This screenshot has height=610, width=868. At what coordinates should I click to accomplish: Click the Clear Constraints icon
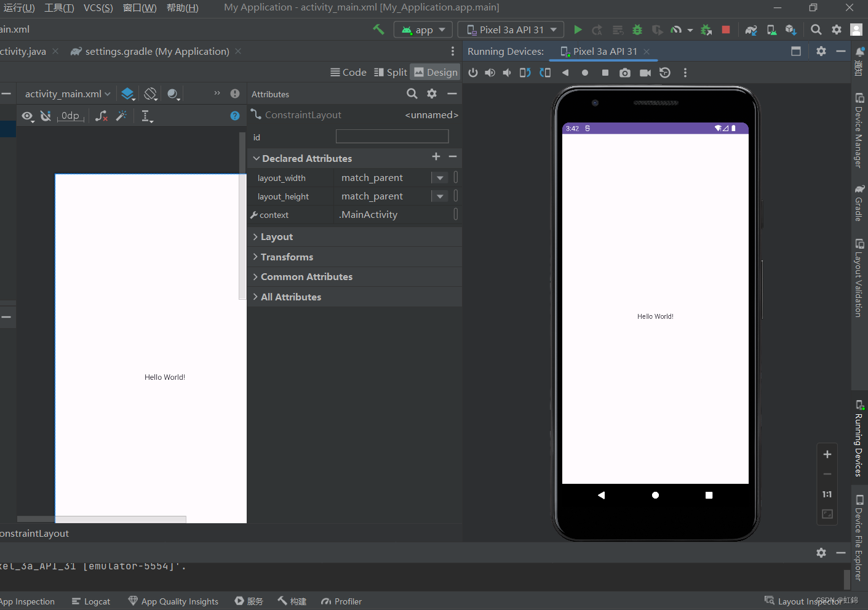[102, 116]
